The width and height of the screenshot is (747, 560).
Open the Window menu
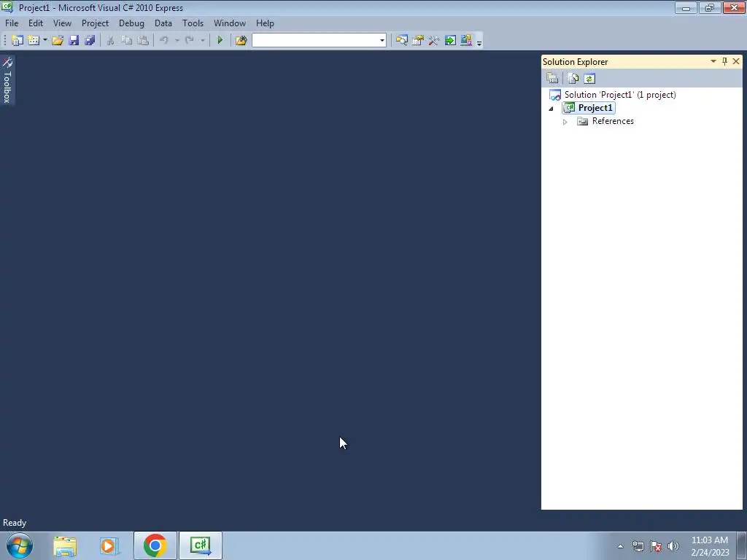[x=230, y=23]
